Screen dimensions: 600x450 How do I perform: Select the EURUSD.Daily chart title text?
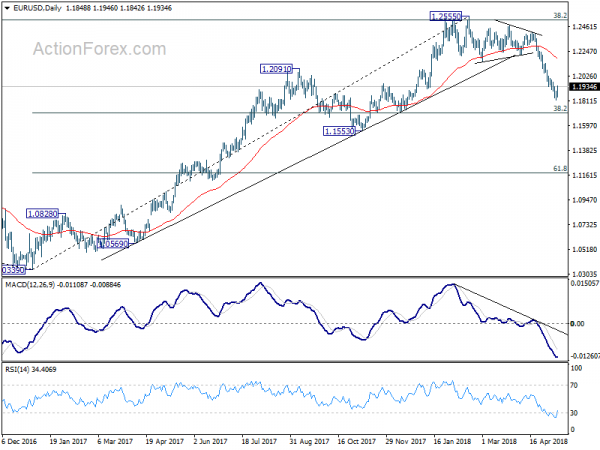click(37, 8)
